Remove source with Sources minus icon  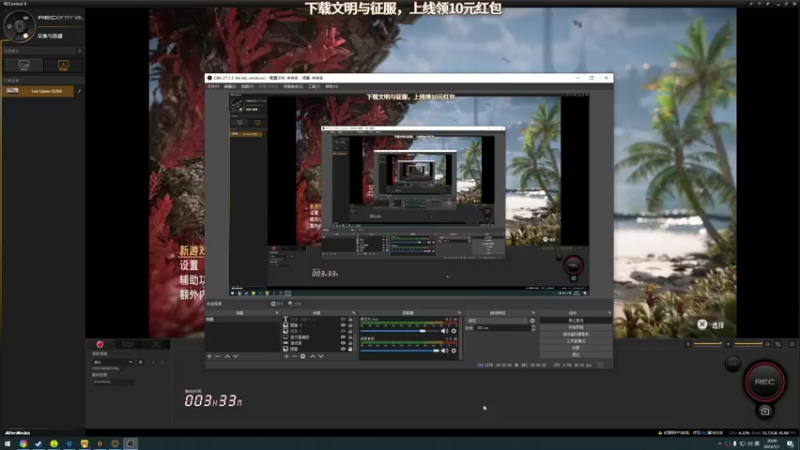point(294,356)
